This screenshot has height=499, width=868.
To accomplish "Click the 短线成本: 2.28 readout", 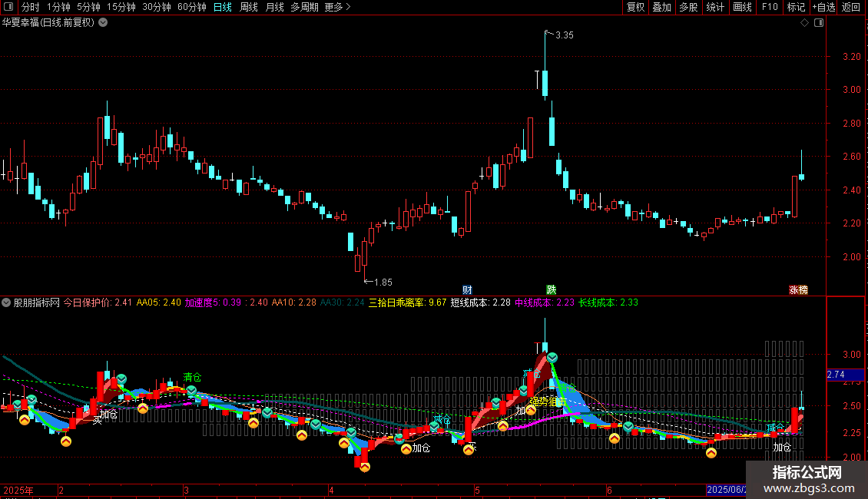I will coord(481,302).
